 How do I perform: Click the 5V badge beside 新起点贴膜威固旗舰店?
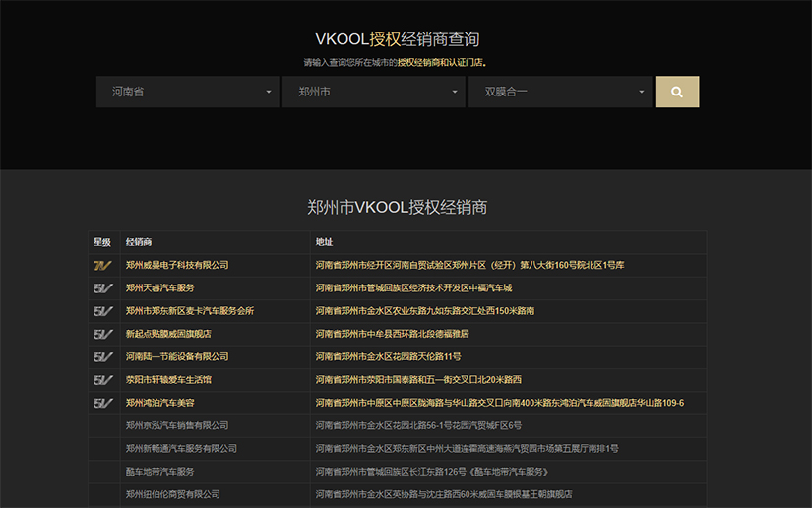tap(102, 334)
